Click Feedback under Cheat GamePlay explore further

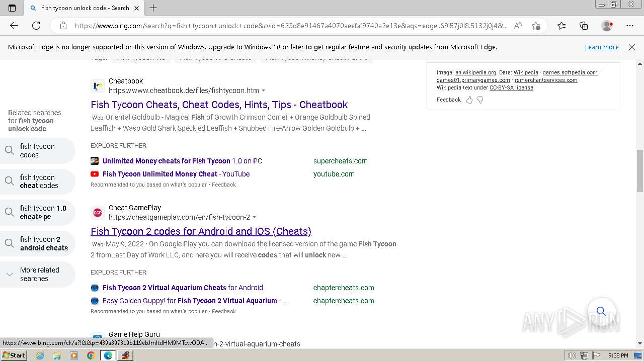pos(224,311)
